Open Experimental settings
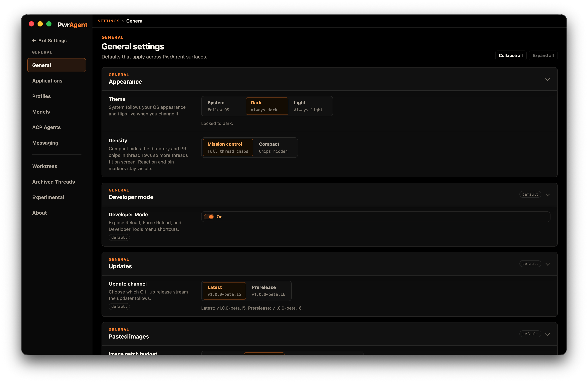Screen dimensions: 588x383 coord(57,197)
